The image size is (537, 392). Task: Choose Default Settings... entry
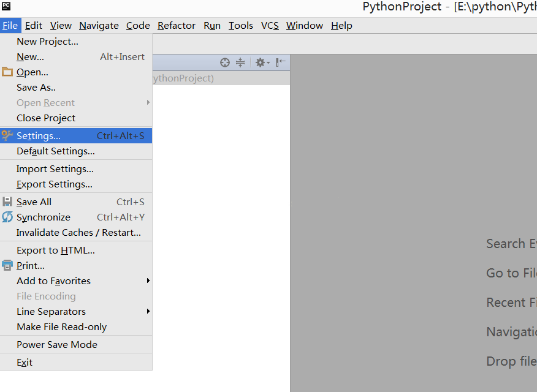[76, 151]
